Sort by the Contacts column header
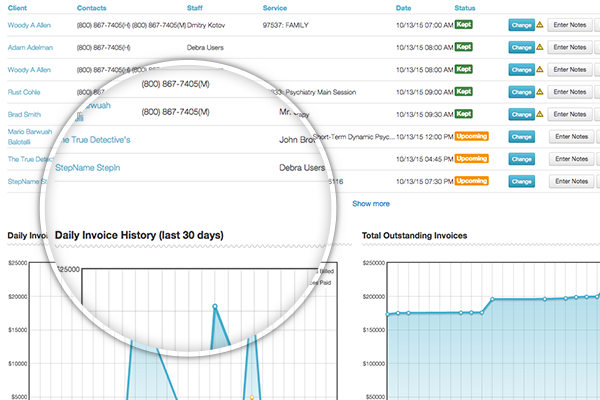Viewport: 600px width, 400px height. pyautogui.click(x=91, y=8)
